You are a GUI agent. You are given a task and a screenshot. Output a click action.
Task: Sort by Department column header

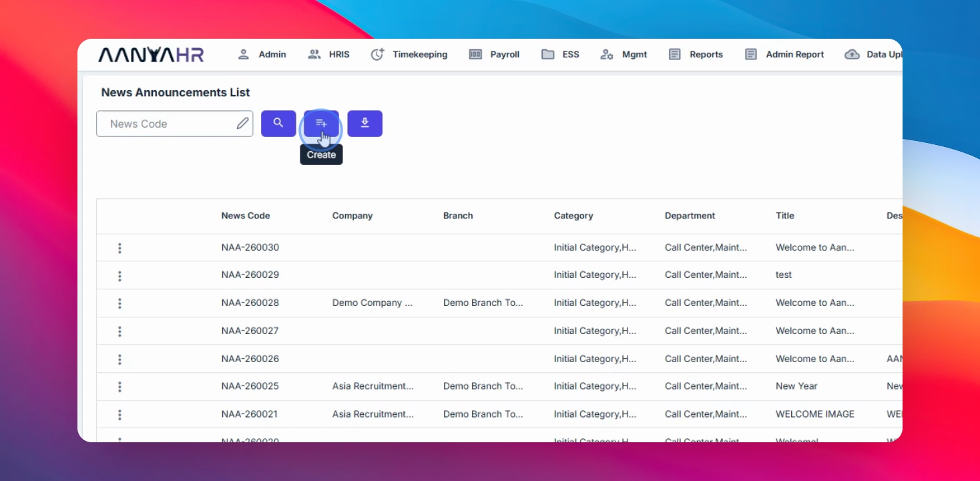coord(690,216)
